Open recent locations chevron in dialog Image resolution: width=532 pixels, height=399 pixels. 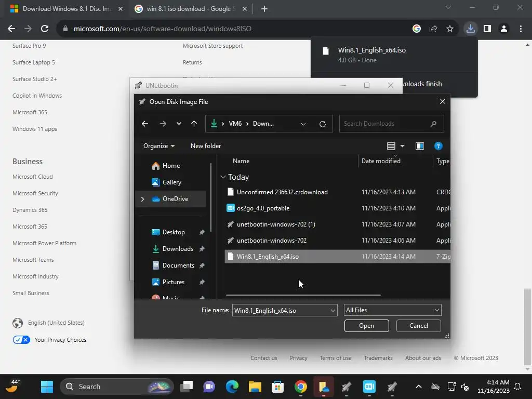(179, 124)
